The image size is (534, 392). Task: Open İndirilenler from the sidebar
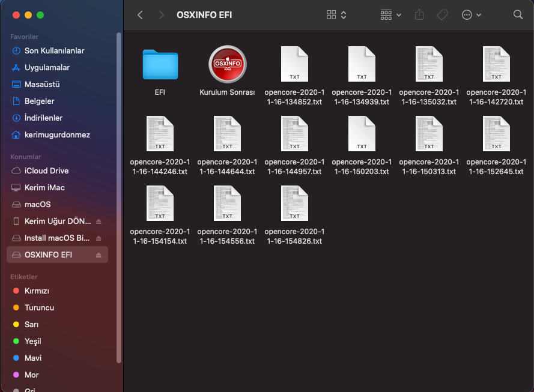(x=43, y=118)
